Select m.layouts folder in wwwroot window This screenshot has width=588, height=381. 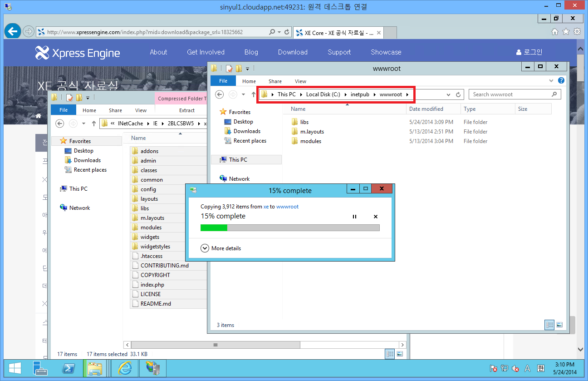pos(312,132)
